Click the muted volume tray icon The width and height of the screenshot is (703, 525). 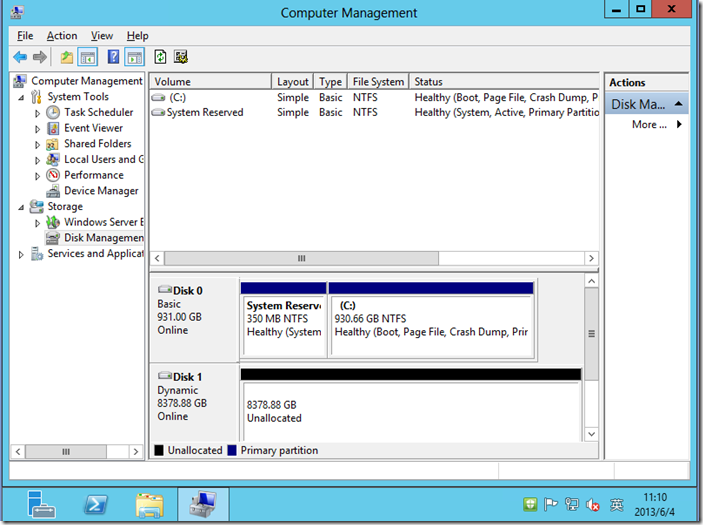(x=593, y=505)
